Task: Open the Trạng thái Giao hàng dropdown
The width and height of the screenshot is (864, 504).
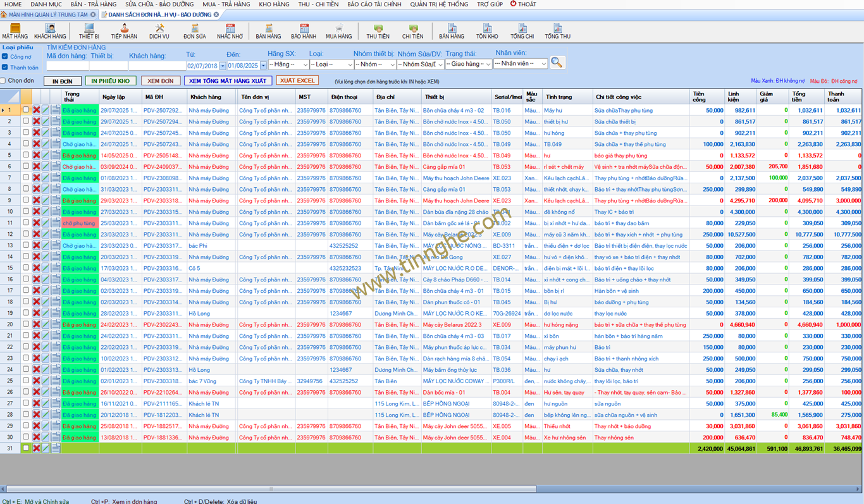Action: point(468,64)
